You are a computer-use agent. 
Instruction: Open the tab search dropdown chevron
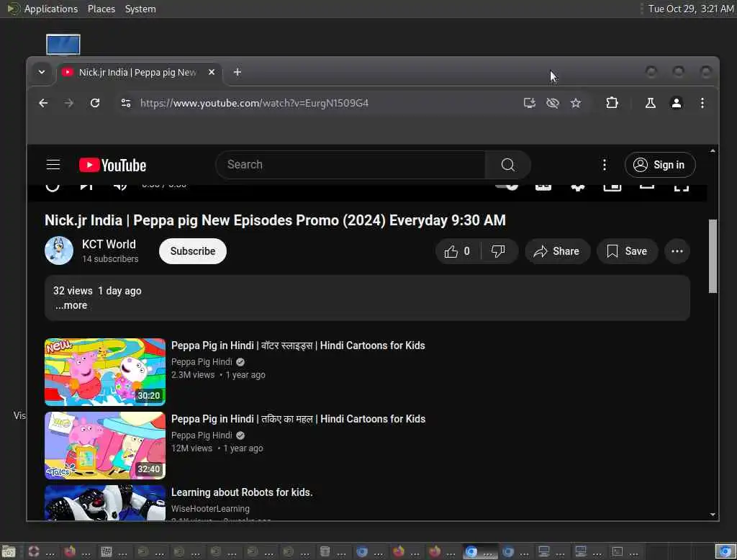pos(42,72)
